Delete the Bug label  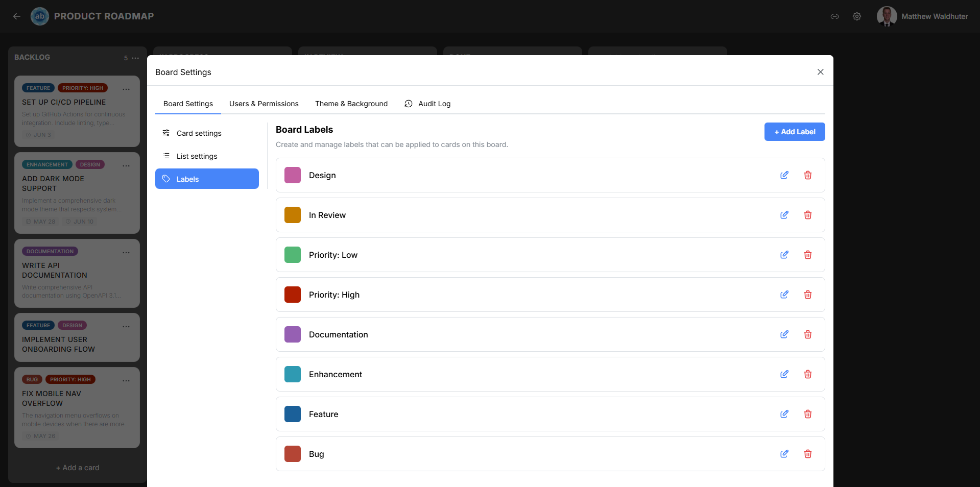click(808, 454)
